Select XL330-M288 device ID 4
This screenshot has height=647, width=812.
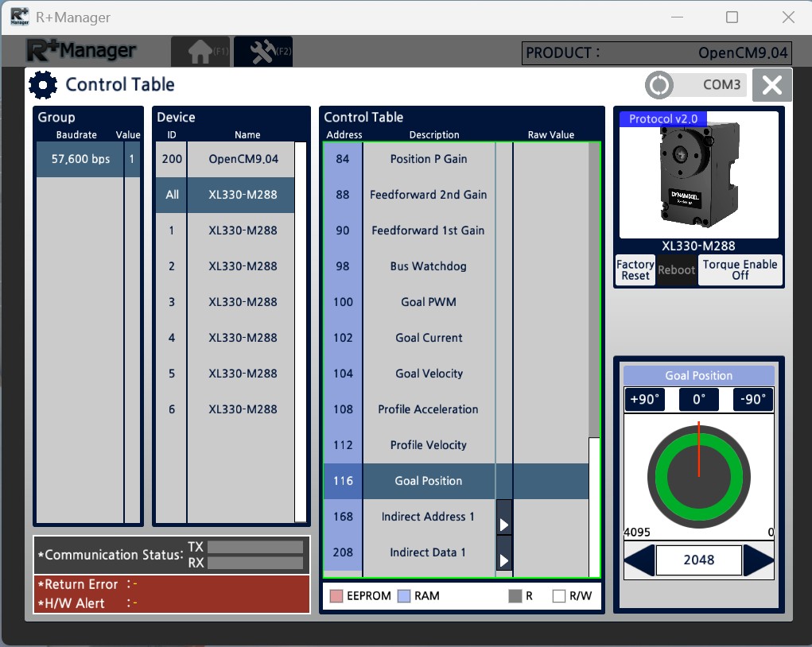click(x=225, y=338)
